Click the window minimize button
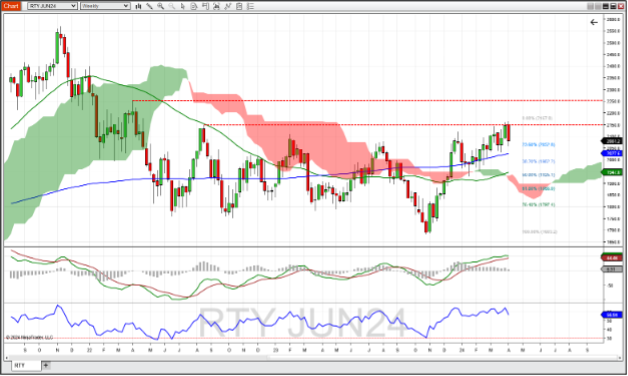The height and width of the screenshot is (376, 628). (606, 6)
